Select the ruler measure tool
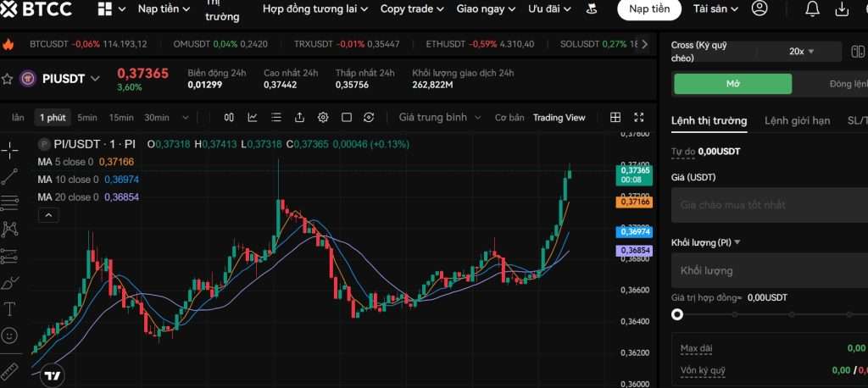Image resolution: width=868 pixels, height=388 pixels. point(9,371)
